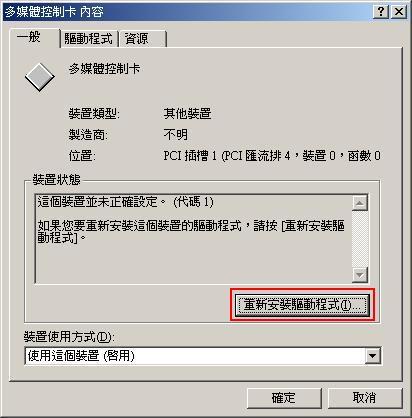Viewport: 412px width, 418px height.
Task: Open the 資源 tab
Action: (143, 39)
